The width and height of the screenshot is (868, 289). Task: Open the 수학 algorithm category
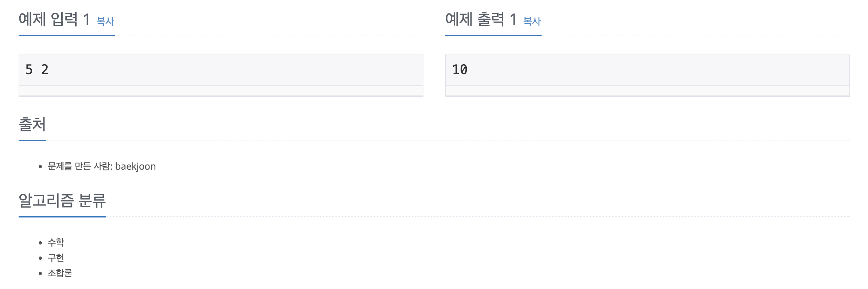(x=56, y=242)
